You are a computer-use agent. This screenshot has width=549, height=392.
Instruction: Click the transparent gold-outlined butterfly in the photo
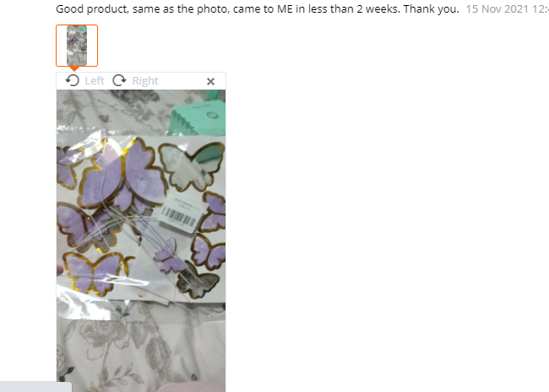pos(192,166)
